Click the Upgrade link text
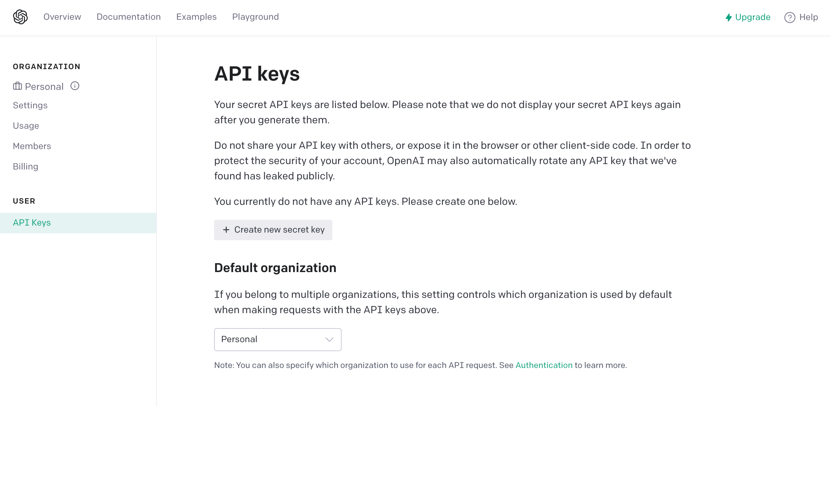 (752, 18)
